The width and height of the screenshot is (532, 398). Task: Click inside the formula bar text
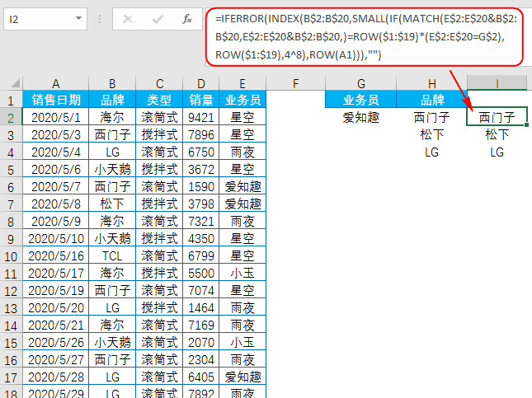[365, 36]
